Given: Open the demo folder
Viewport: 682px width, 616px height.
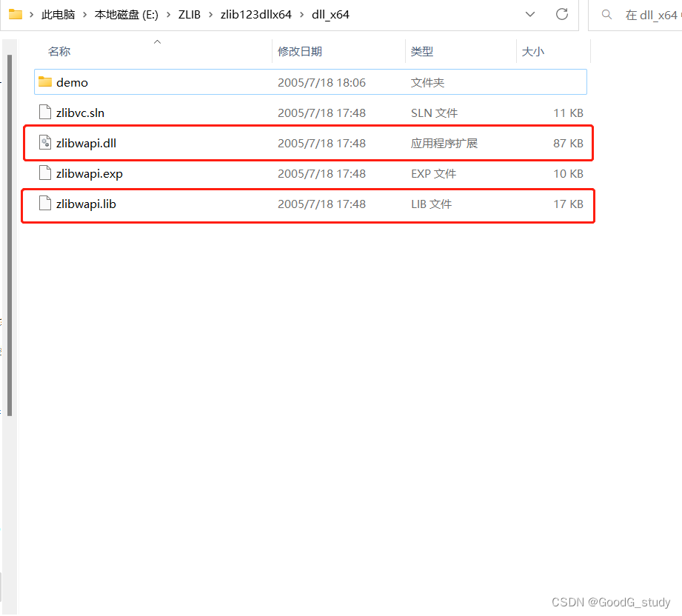Looking at the screenshot, I should tap(70, 82).
